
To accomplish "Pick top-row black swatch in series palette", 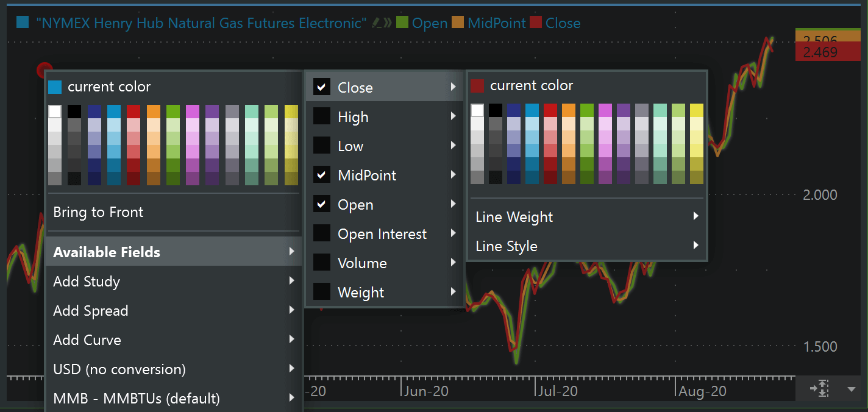I will (74, 112).
